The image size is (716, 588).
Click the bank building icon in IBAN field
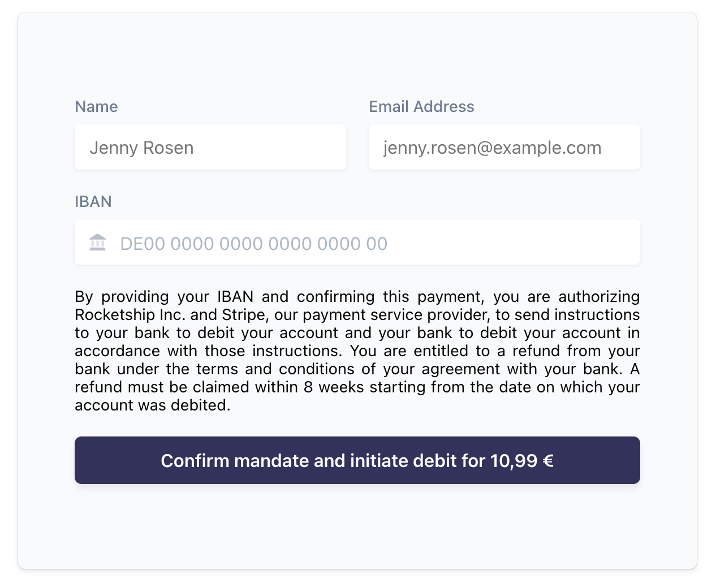click(97, 243)
